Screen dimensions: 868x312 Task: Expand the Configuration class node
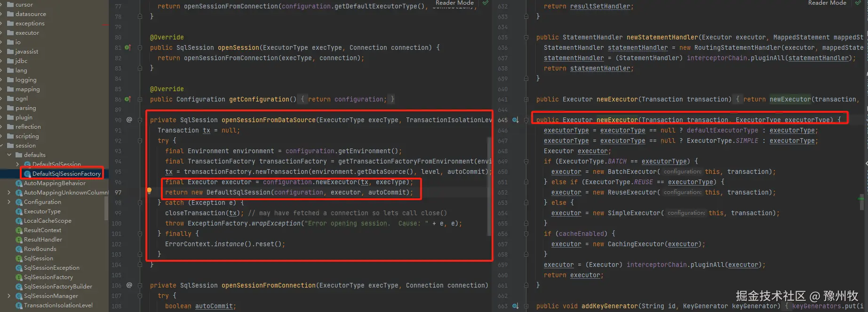coord(9,202)
